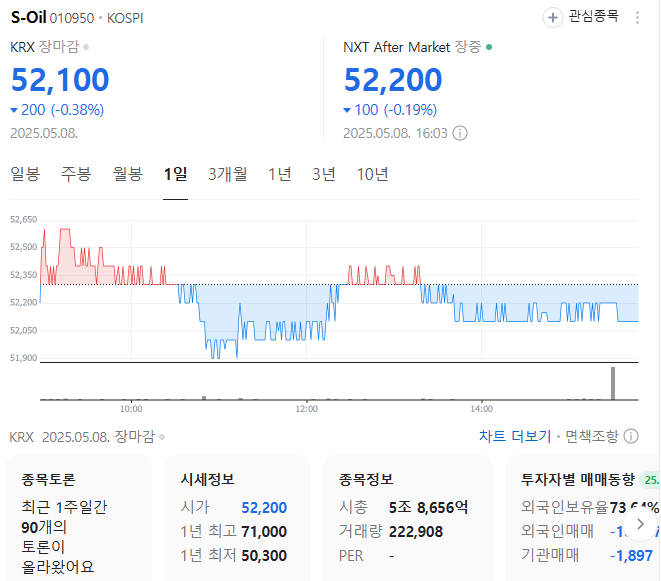Click the 거래량 value 222,908
This screenshot has width=661, height=581.
pyautogui.click(x=416, y=532)
